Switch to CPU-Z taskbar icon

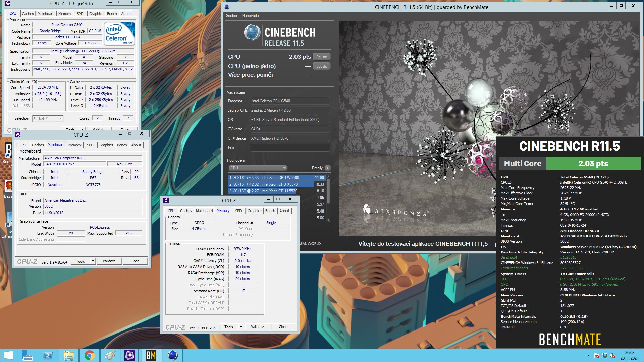coord(129,355)
